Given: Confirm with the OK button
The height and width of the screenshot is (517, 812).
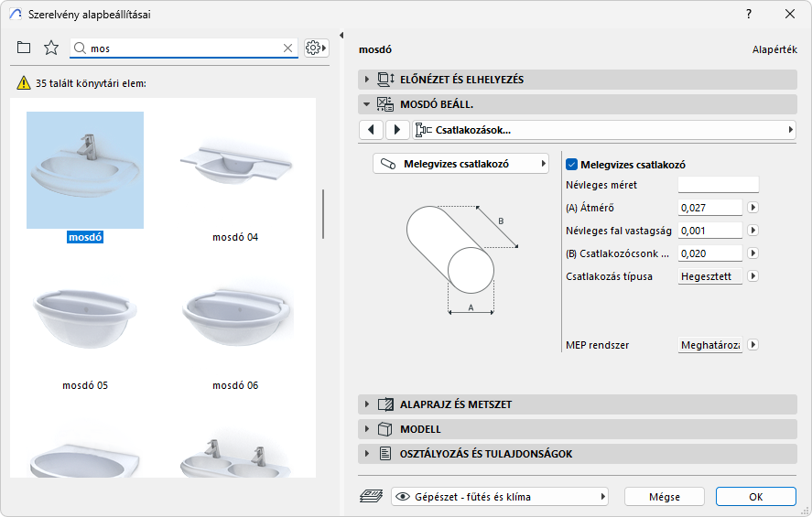Looking at the screenshot, I should coord(755,497).
